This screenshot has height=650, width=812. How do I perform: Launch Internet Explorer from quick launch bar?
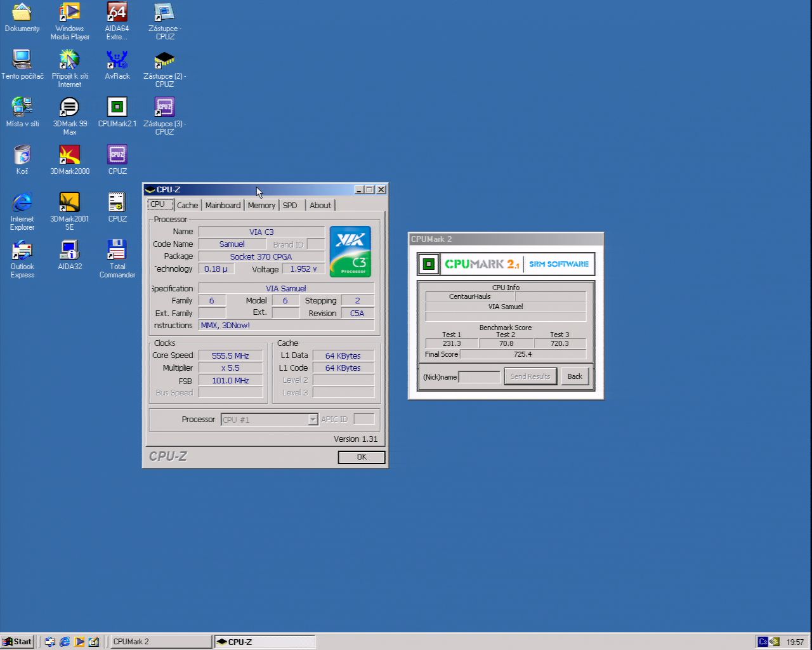[65, 642]
